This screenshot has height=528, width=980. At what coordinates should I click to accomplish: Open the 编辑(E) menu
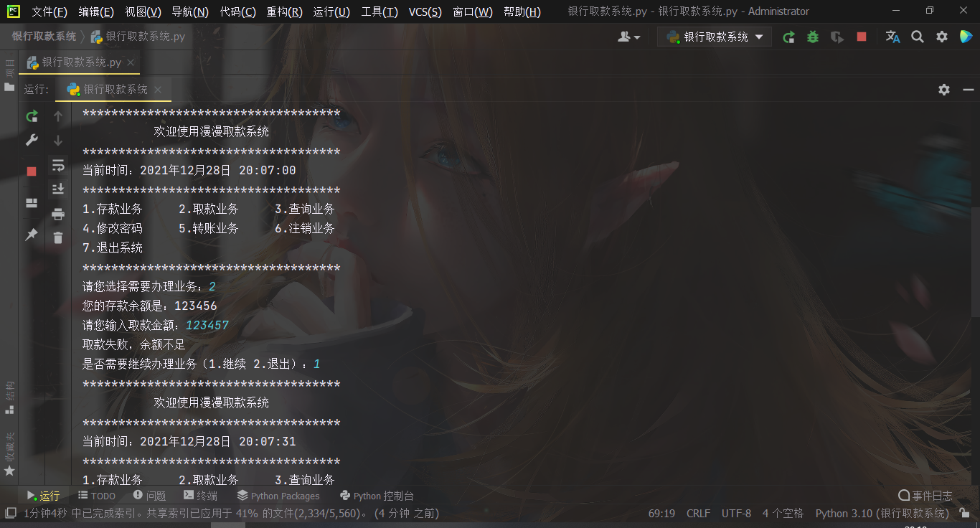click(96, 11)
